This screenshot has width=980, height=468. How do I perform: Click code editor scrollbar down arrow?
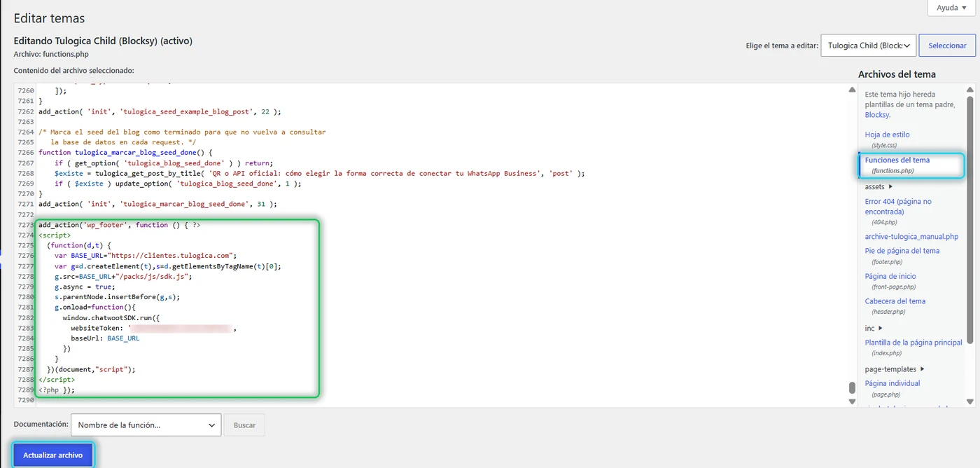pyautogui.click(x=852, y=401)
